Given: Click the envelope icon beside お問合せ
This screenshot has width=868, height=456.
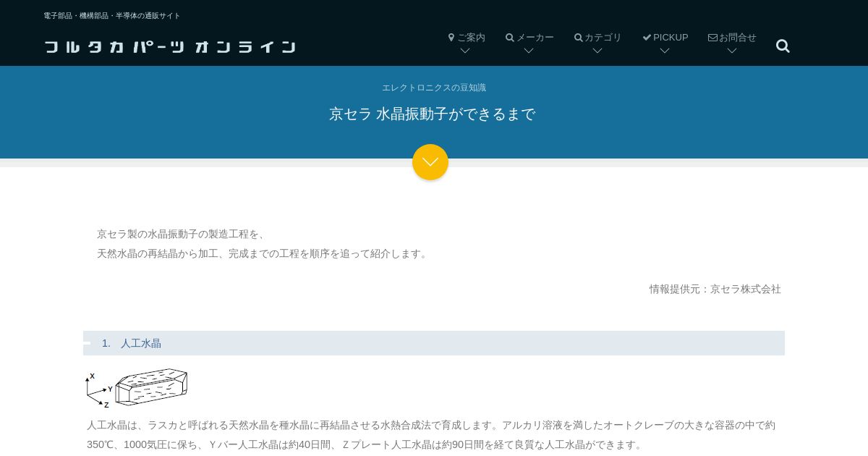Looking at the screenshot, I should tap(712, 38).
